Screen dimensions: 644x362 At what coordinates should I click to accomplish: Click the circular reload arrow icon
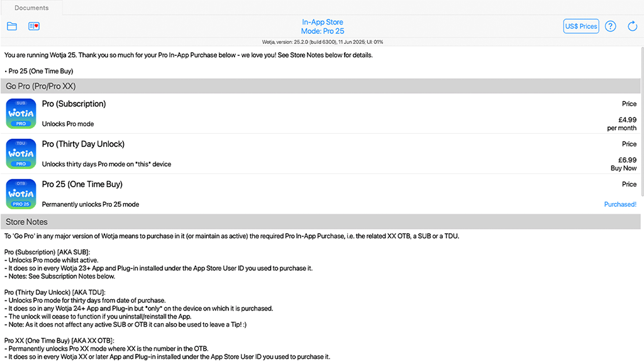632,26
